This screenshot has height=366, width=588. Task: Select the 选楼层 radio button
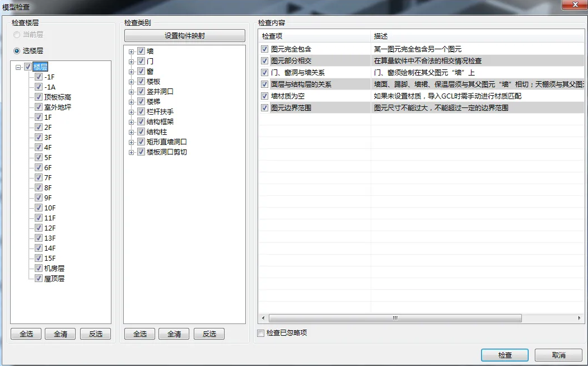tap(16, 50)
